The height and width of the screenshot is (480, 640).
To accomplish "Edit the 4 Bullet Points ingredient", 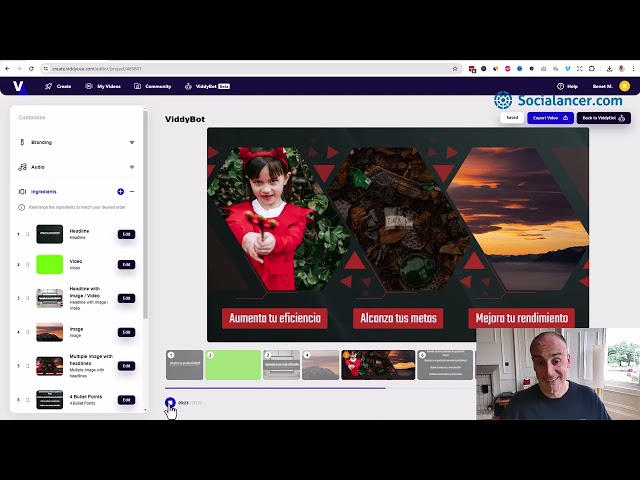I will pyautogui.click(x=127, y=400).
